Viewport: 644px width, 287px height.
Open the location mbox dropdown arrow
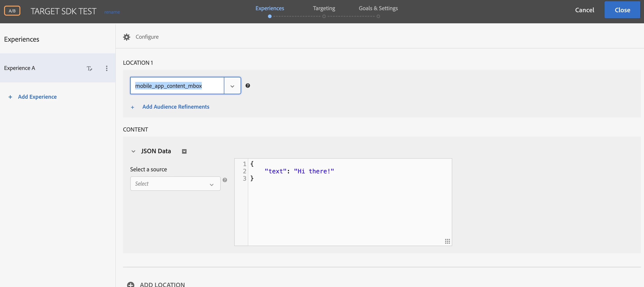coord(232,86)
